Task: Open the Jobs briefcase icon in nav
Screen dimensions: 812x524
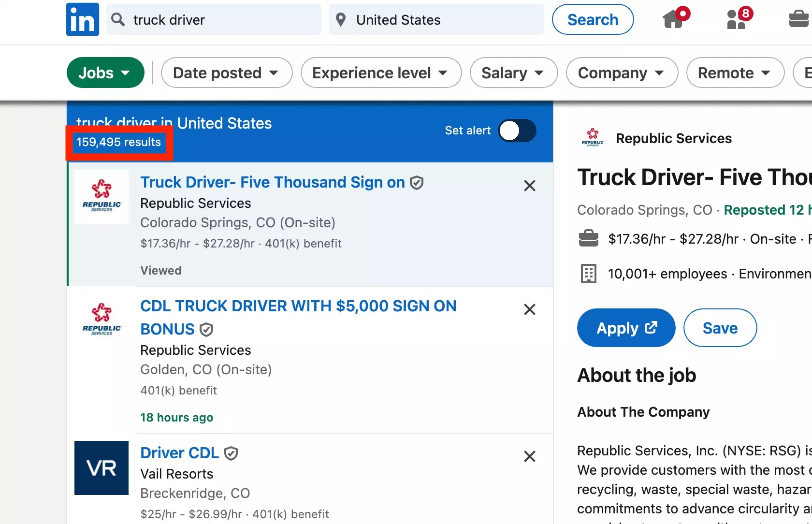Action: pos(800,18)
